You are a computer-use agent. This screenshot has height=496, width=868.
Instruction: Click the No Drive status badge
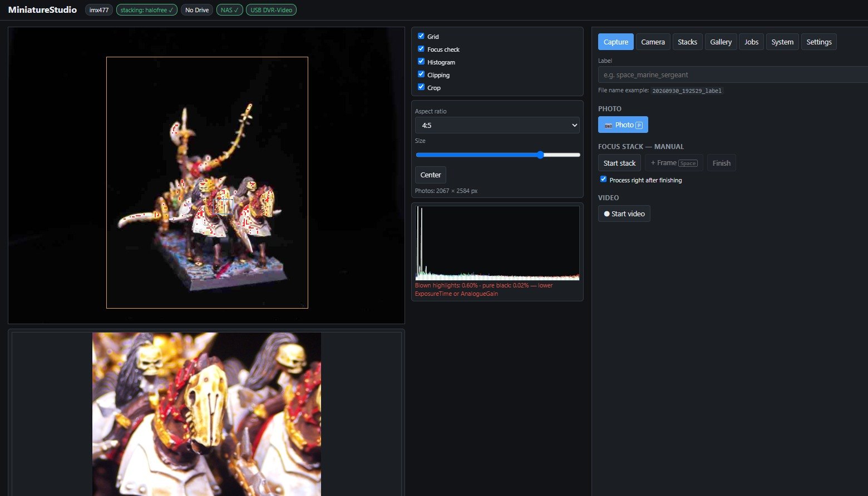tap(197, 10)
